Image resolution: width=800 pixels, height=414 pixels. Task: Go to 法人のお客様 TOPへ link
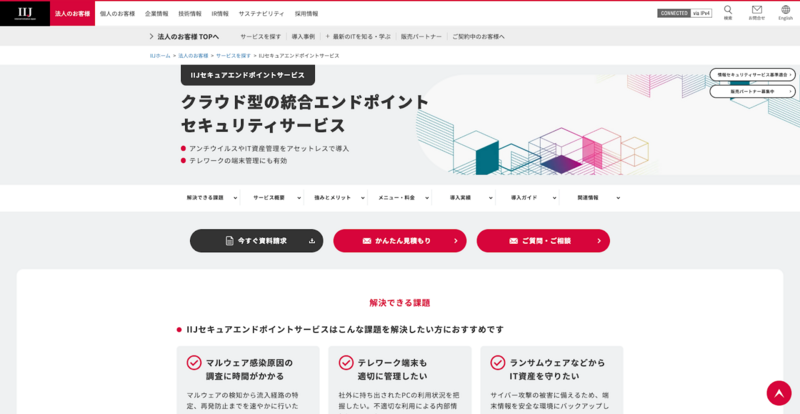click(x=184, y=36)
